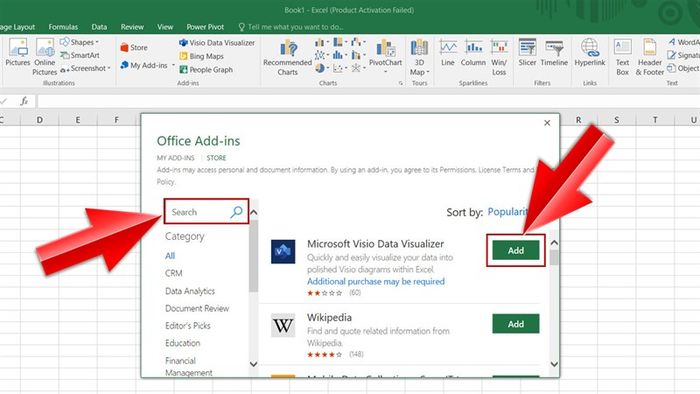Select the Education category
Screen dimensions: 700x394
point(183,343)
